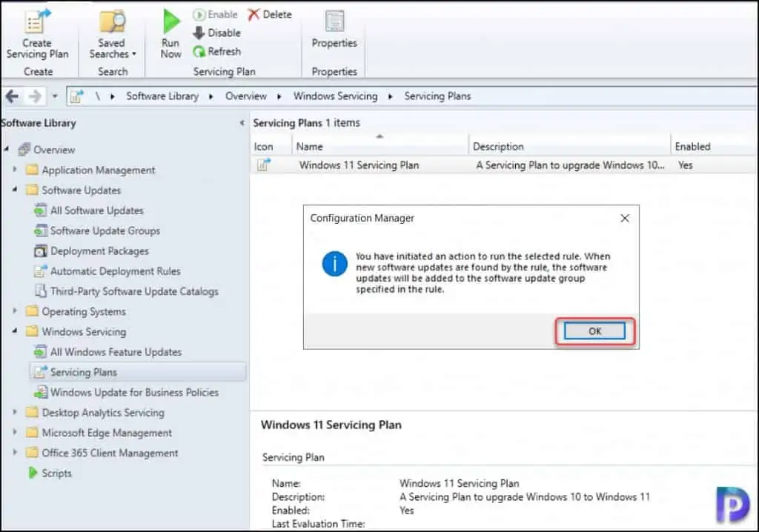Close the Configuration Manager dialog with X
The image size is (759, 532).
point(625,219)
